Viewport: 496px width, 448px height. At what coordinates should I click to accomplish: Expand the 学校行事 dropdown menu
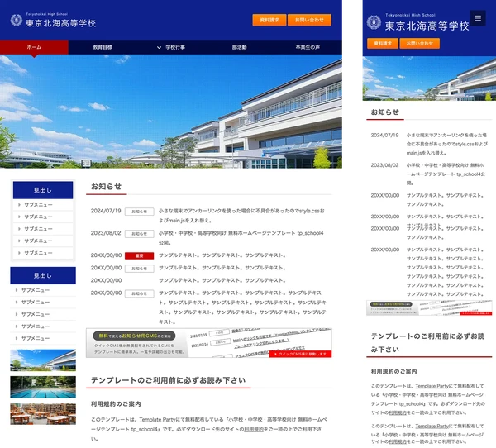click(171, 47)
